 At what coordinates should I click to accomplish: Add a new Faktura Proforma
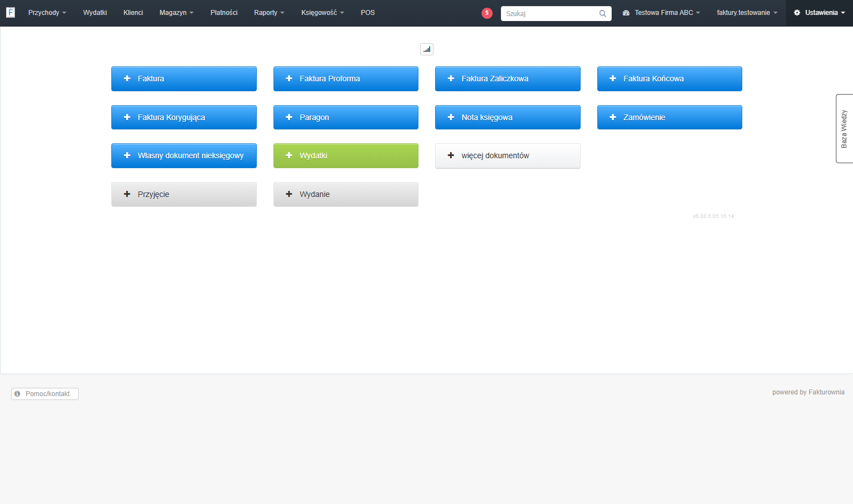(346, 79)
